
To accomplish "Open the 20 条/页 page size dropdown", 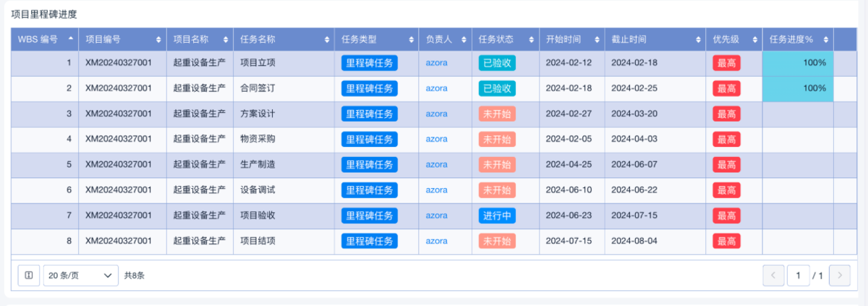I will tap(80, 275).
